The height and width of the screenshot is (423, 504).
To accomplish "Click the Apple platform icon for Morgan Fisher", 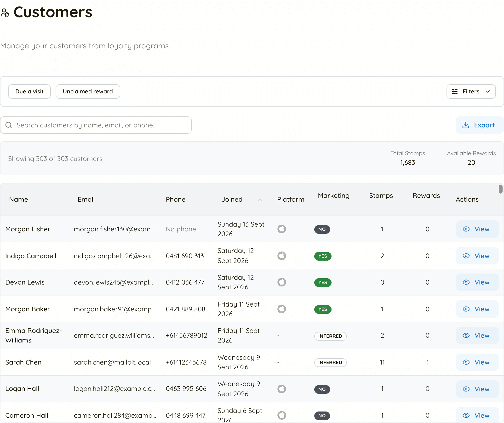I will [281, 229].
